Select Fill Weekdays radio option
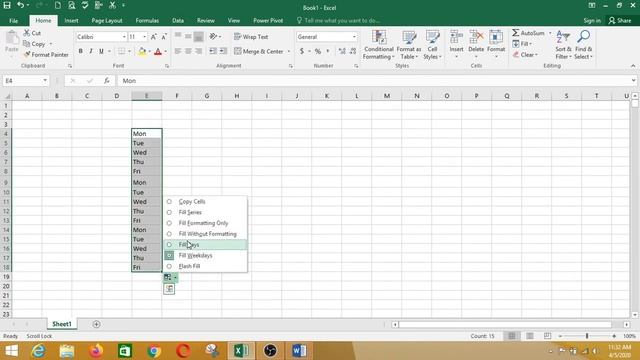 pyautogui.click(x=169, y=255)
